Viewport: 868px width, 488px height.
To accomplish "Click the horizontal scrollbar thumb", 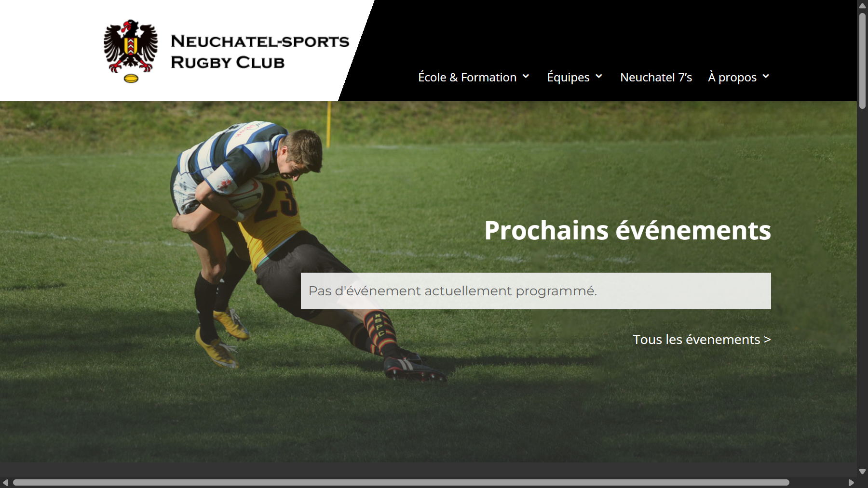I will tap(401, 482).
